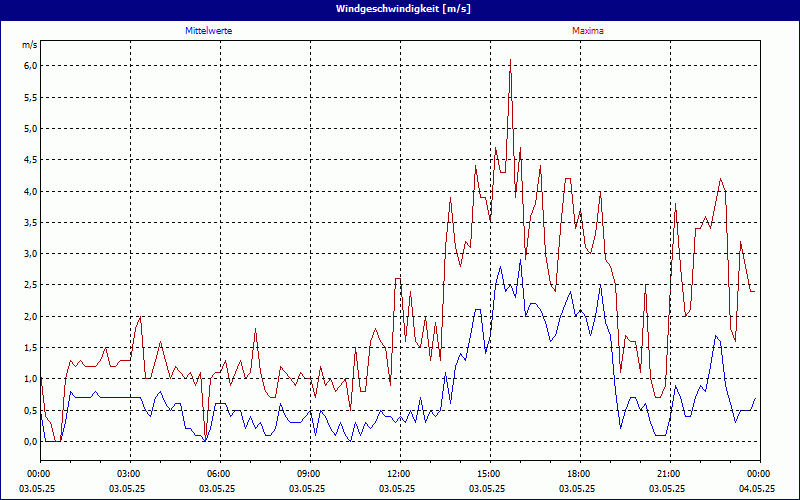The image size is (800, 500).
Task: Select the 03:00 time axis label
Action: (129, 474)
